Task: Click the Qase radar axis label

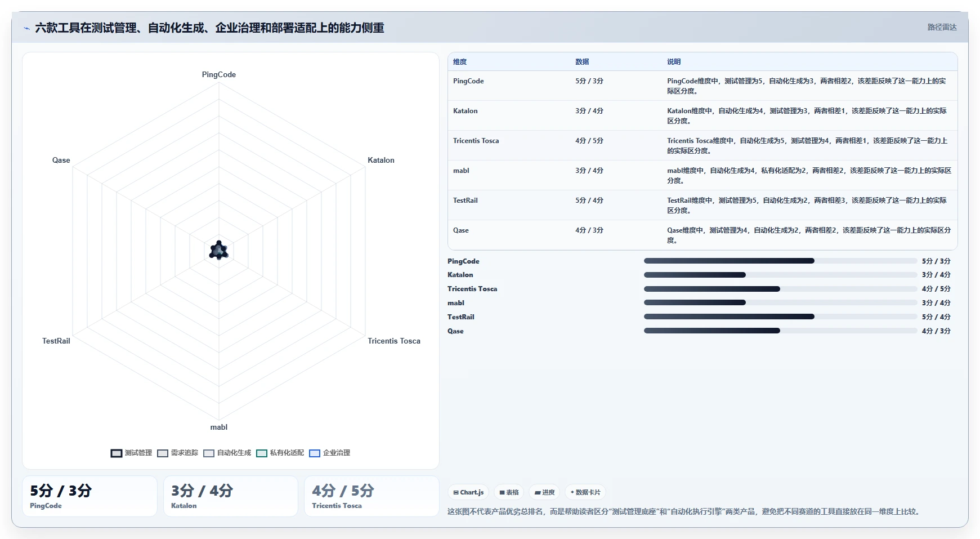Action: click(x=61, y=160)
